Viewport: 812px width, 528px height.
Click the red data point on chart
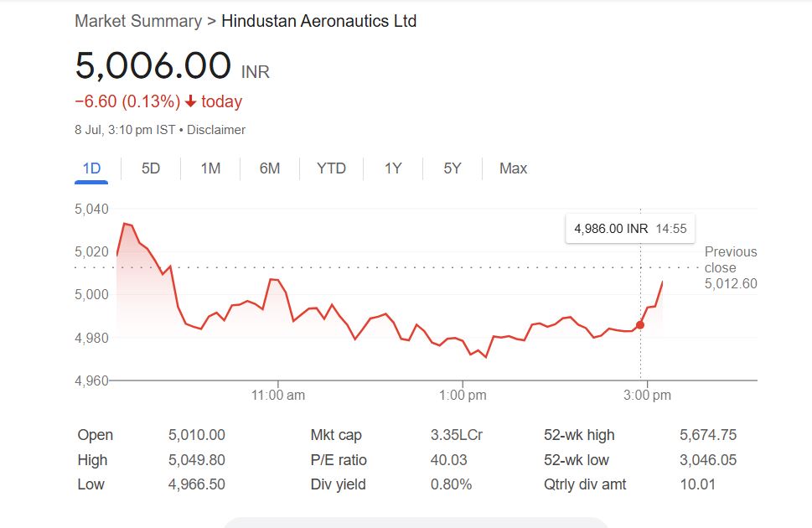(640, 324)
